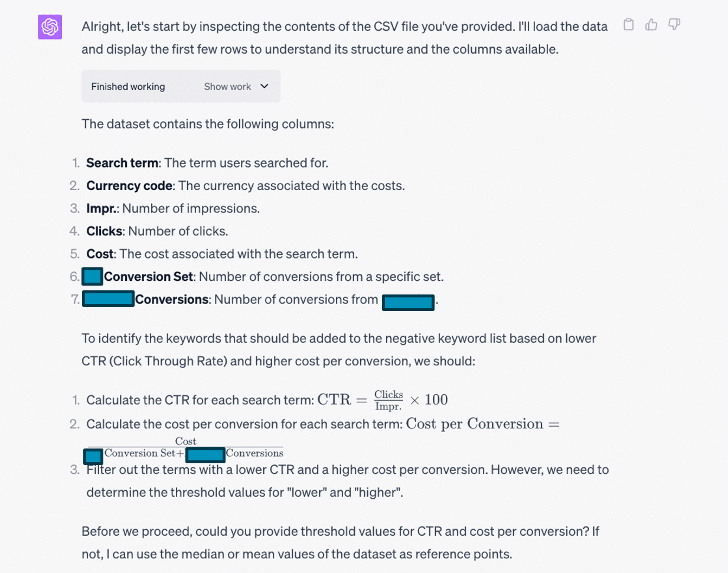Copy the response to clipboard
Screen dimensions: 728x573
(629, 25)
